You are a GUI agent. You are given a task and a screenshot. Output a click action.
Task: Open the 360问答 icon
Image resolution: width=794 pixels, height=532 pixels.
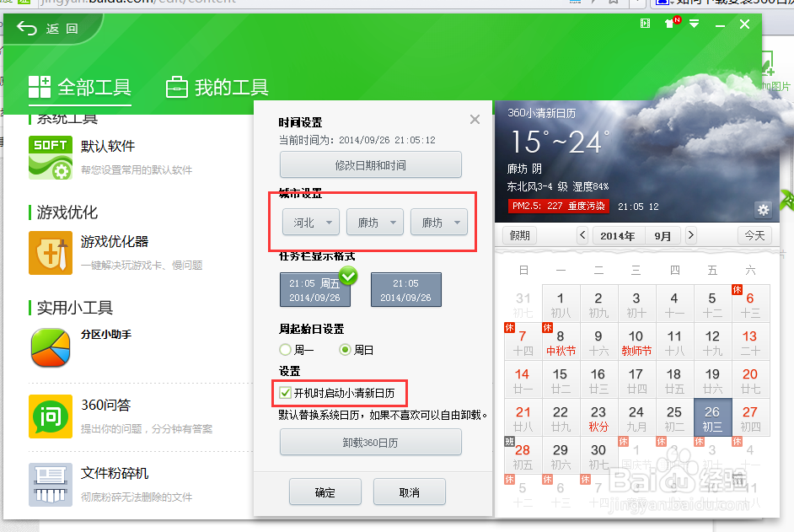pyautogui.click(x=50, y=416)
